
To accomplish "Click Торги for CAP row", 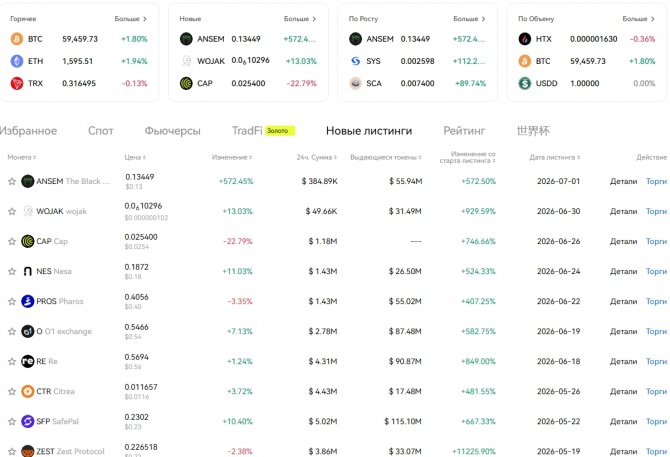I will 656,241.
